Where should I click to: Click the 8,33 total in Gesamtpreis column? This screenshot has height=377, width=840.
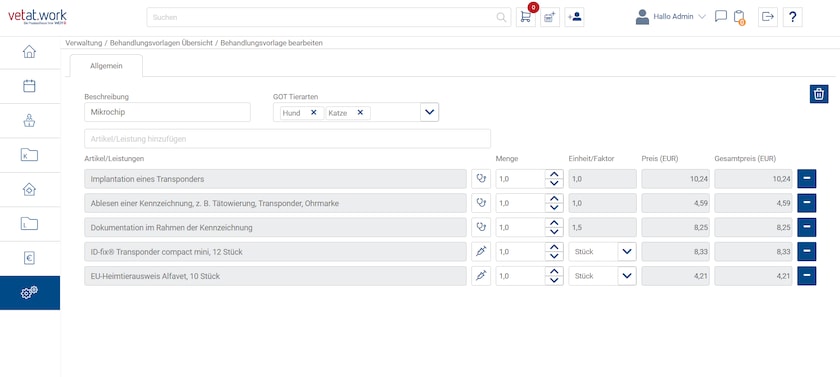(753, 252)
